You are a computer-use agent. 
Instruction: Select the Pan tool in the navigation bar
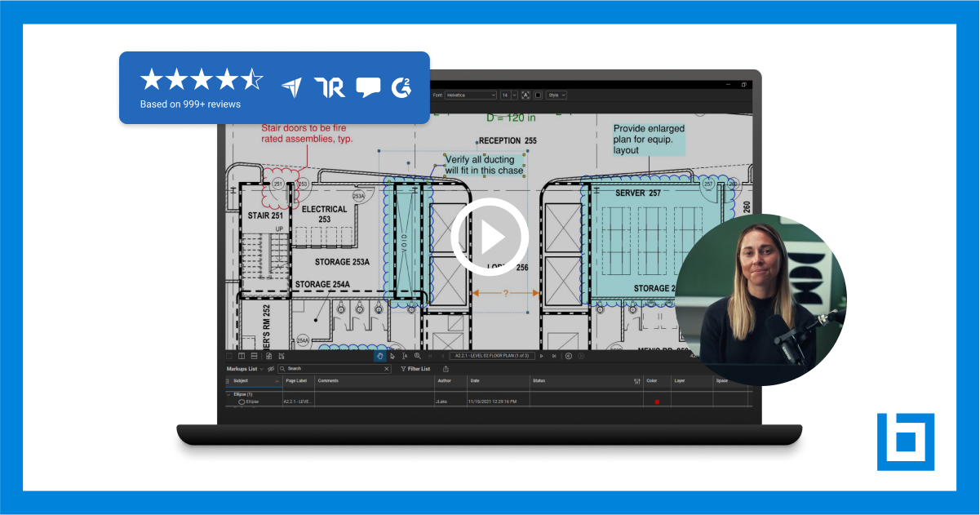pos(381,356)
